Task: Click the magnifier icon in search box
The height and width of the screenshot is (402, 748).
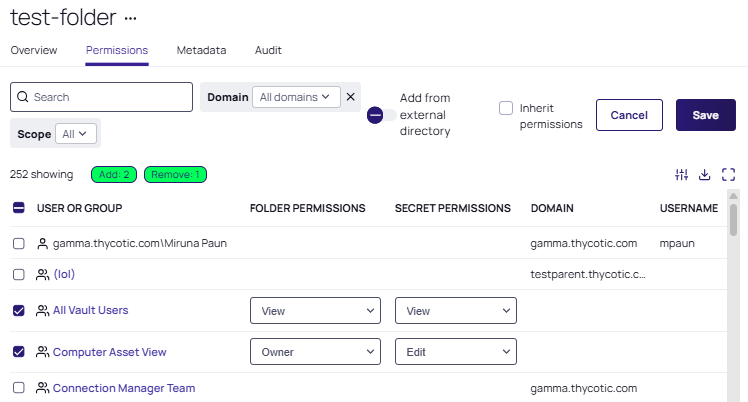Action: (22, 97)
